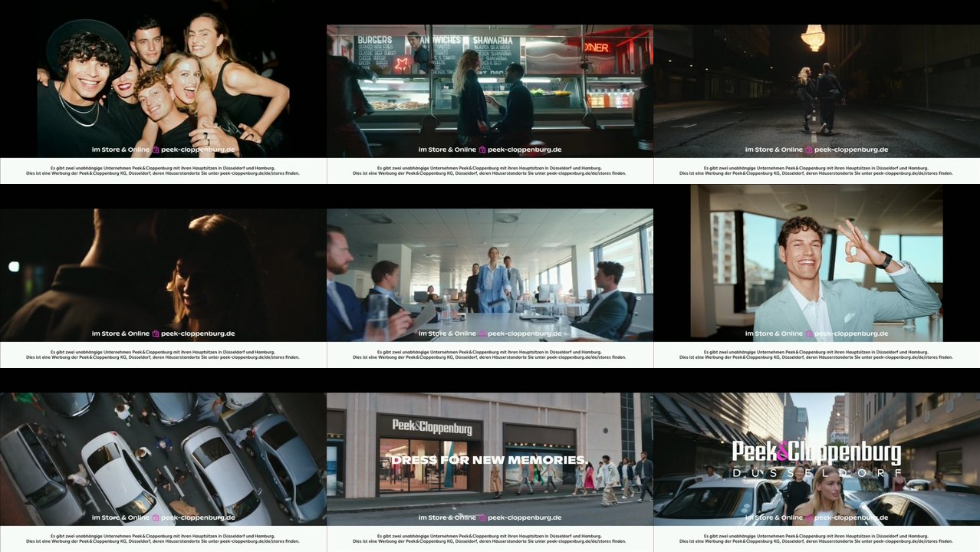This screenshot has width=980, height=552.
Task: Click the red neon 'DONER' sign
Action: point(597,48)
